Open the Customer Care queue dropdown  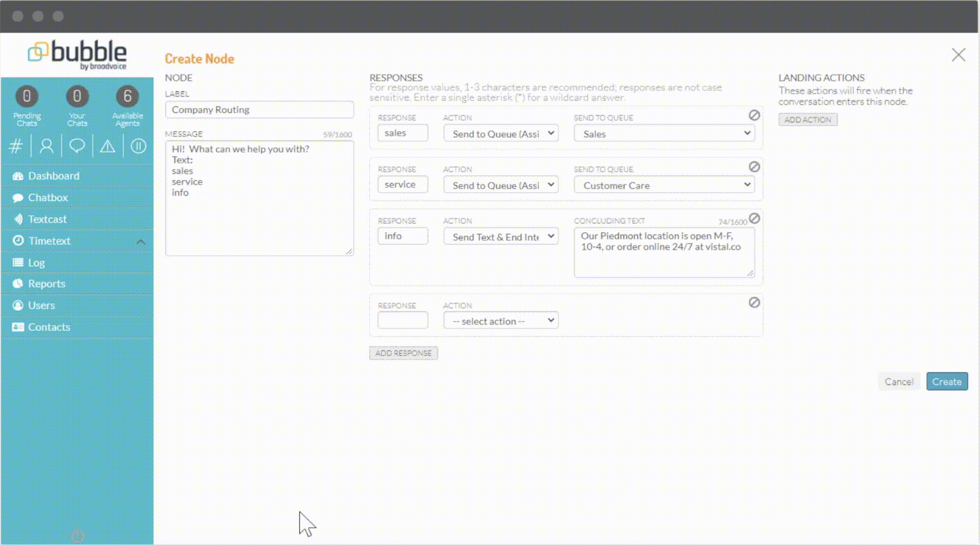pos(663,185)
